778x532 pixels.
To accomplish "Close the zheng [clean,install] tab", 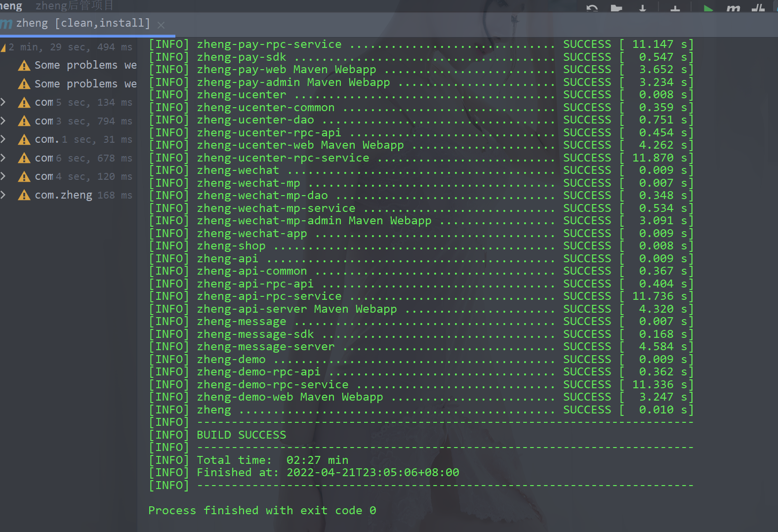I will (161, 25).
